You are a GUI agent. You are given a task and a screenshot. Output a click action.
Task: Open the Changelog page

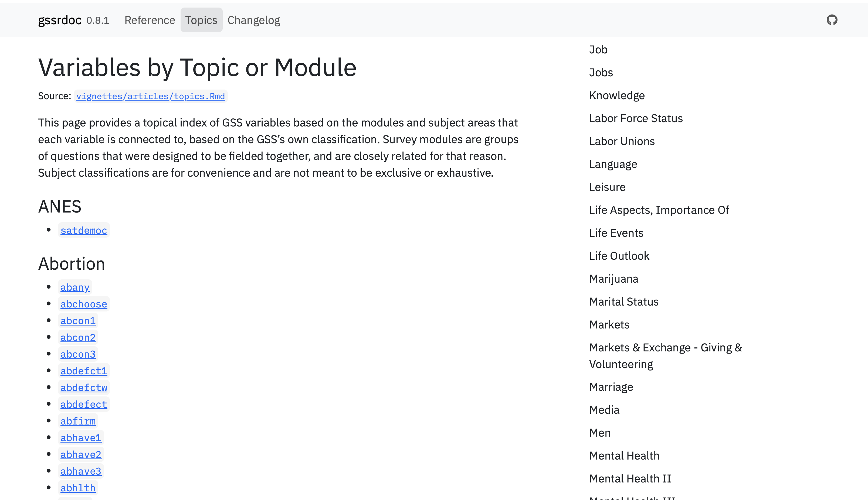(x=254, y=20)
